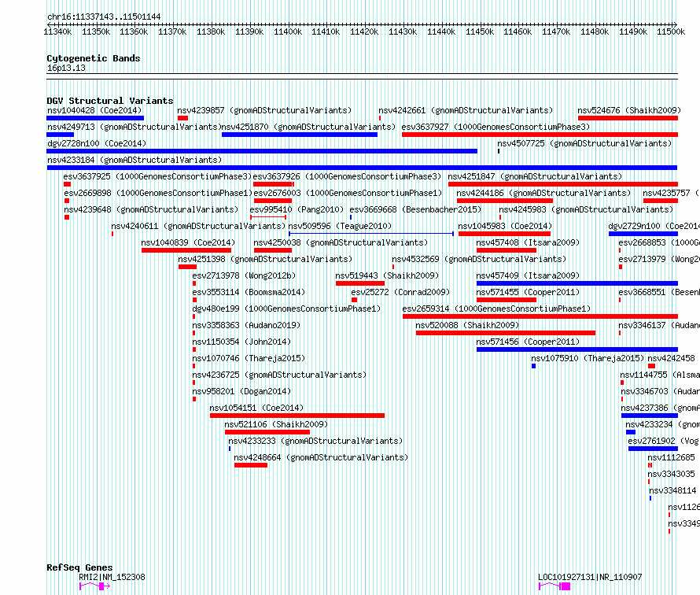The height and width of the screenshot is (595, 700).
Task: Open esv2713978 (Wong2012b) label
Action: click(x=244, y=275)
